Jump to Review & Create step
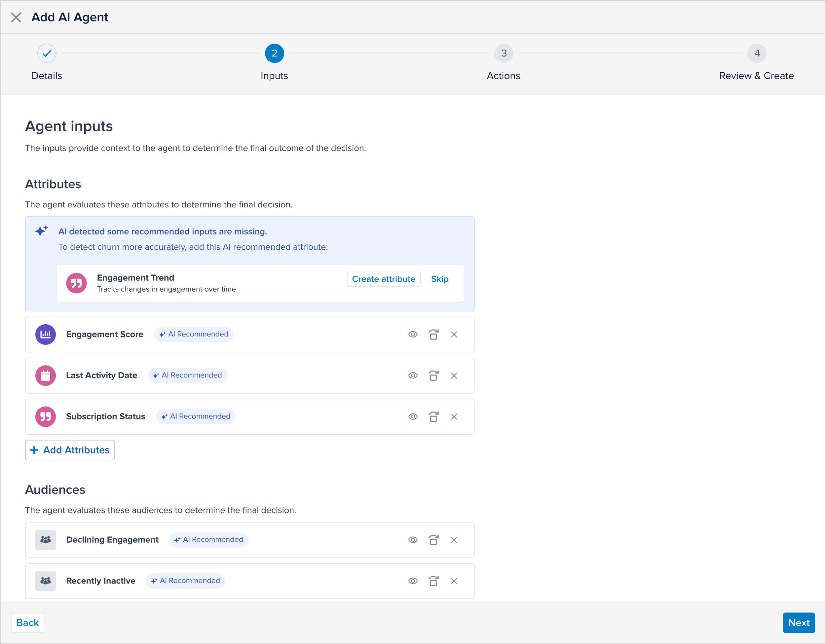The width and height of the screenshot is (826, 644). (x=756, y=53)
